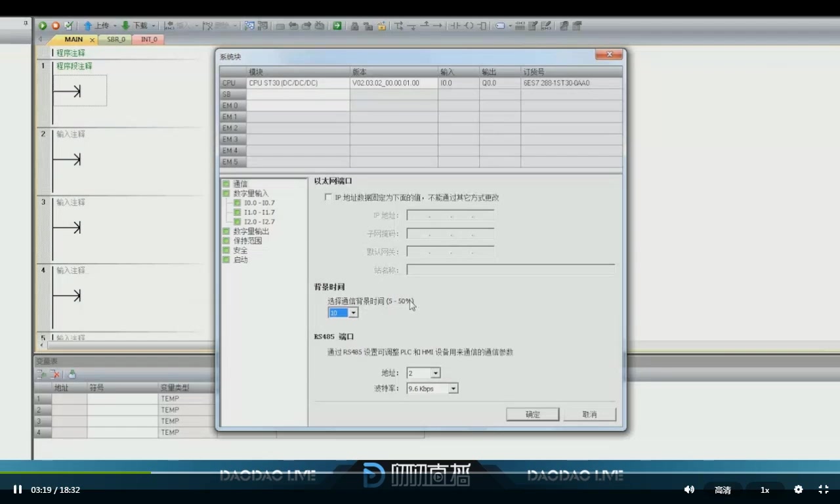Click the SB module row cell

pyautogui.click(x=298, y=94)
